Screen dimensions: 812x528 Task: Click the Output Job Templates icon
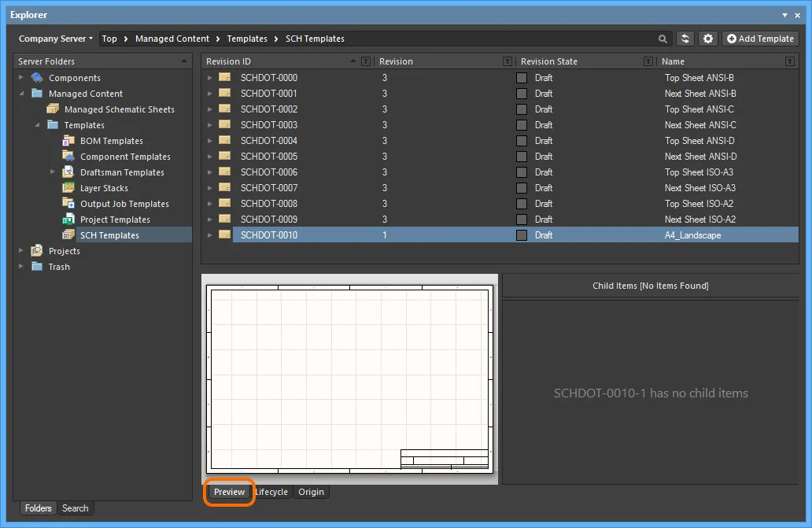(68, 204)
